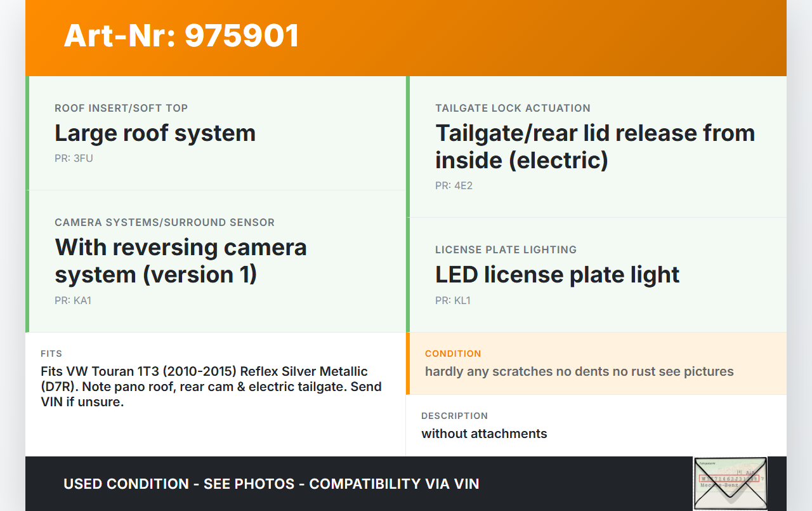
Task: Click the envelope VIN image icon
Action: 730,483
